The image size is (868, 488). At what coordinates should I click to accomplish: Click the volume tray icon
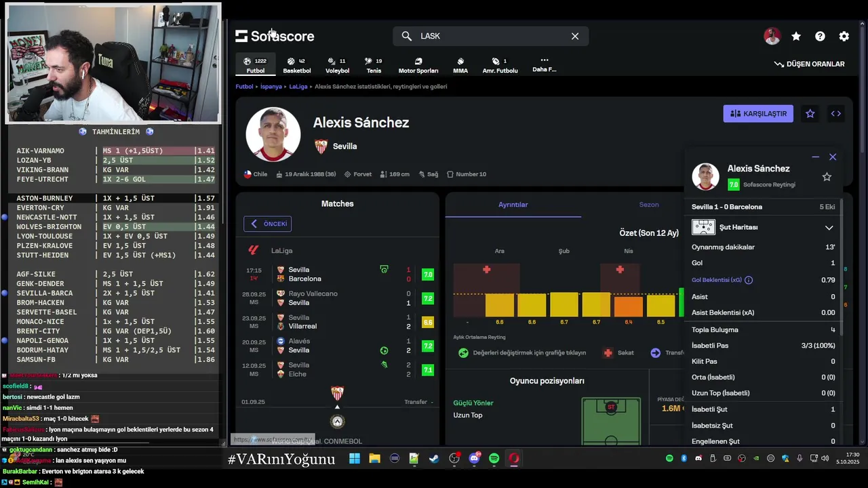click(825, 459)
